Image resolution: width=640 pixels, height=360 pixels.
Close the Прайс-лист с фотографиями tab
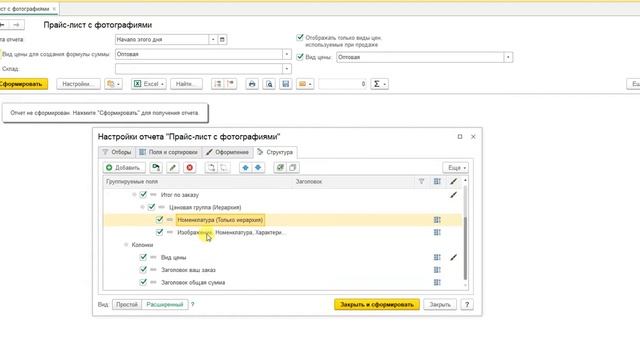click(54, 9)
